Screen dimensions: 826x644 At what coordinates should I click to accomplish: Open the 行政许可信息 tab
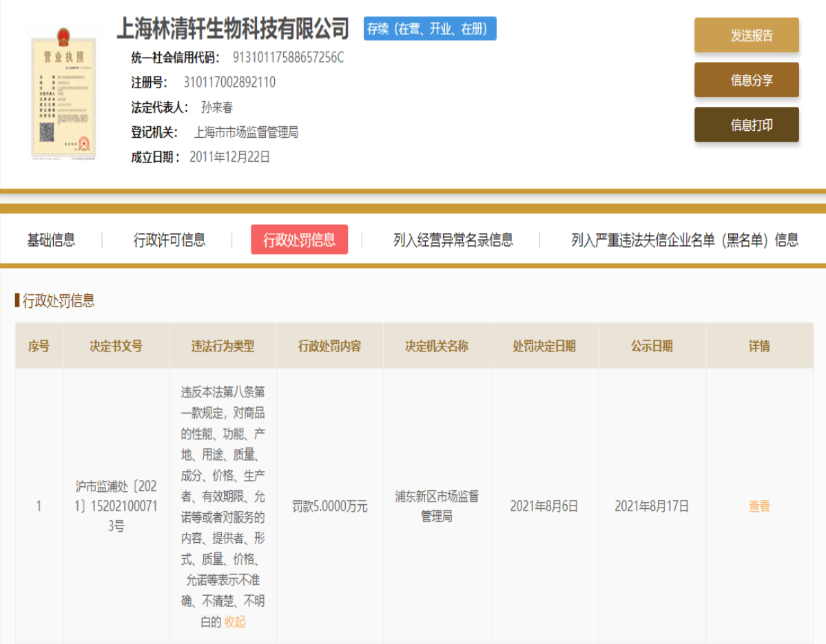(x=169, y=240)
